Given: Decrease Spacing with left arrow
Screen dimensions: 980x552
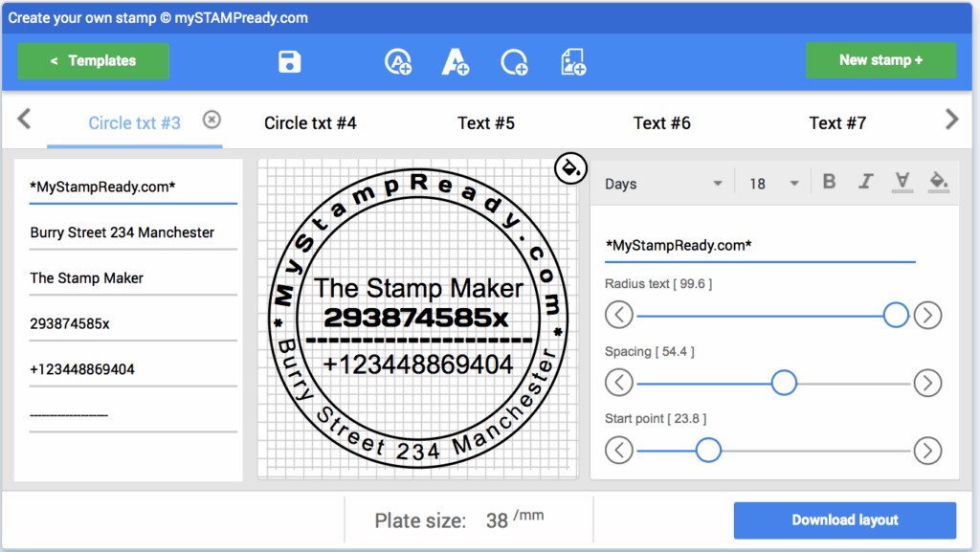Looking at the screenshot, I should point(619,383).
